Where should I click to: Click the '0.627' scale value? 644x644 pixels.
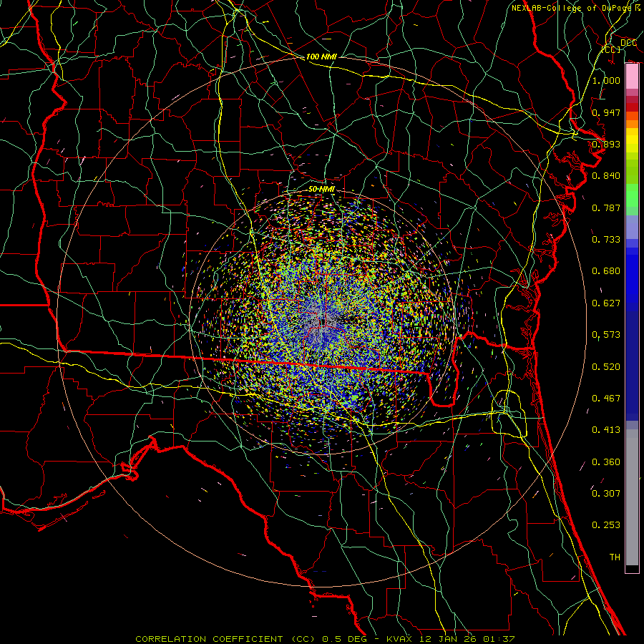point(606,303)
